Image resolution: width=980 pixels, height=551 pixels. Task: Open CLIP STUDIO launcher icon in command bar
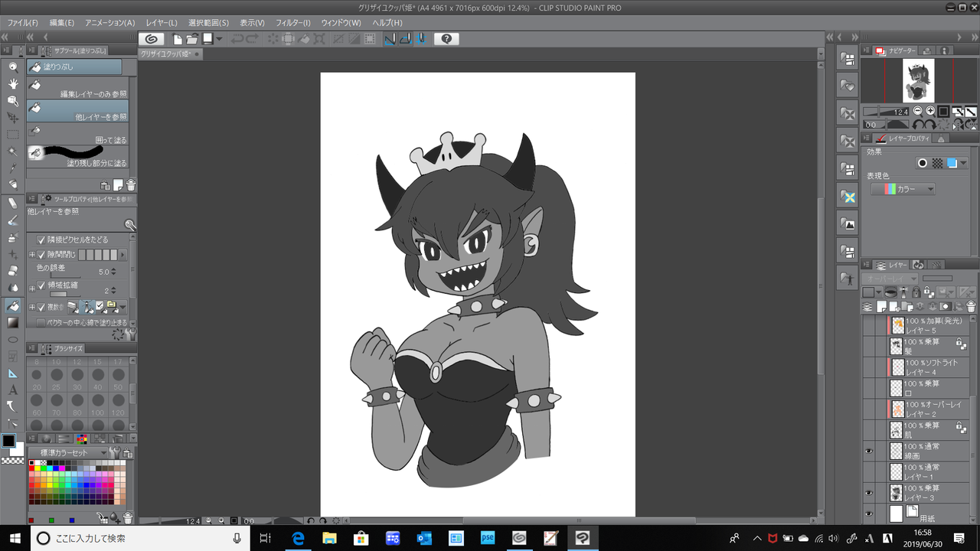[151, 39]
